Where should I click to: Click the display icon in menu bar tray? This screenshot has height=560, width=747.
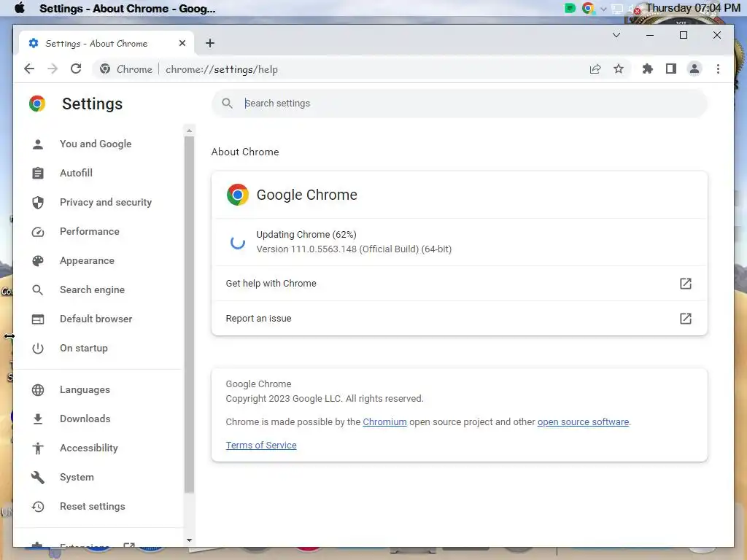pyautogui.click(x=617, y=9)
